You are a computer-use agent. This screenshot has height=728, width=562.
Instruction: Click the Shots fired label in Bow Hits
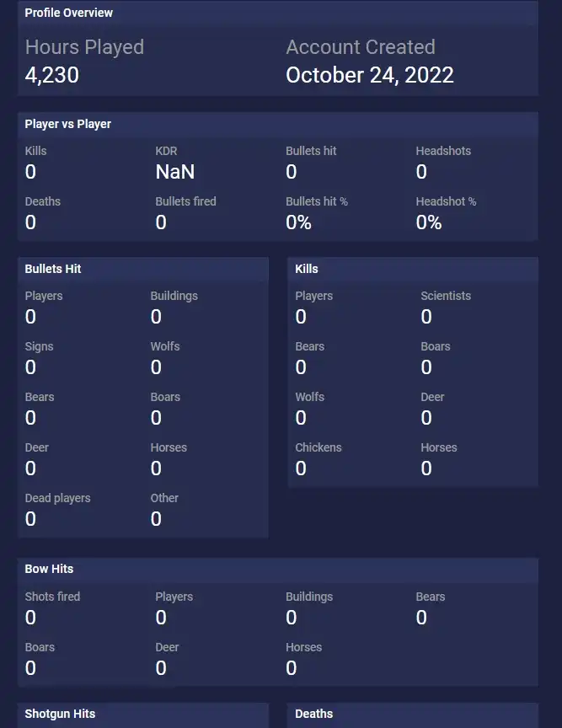coord(52,597)
